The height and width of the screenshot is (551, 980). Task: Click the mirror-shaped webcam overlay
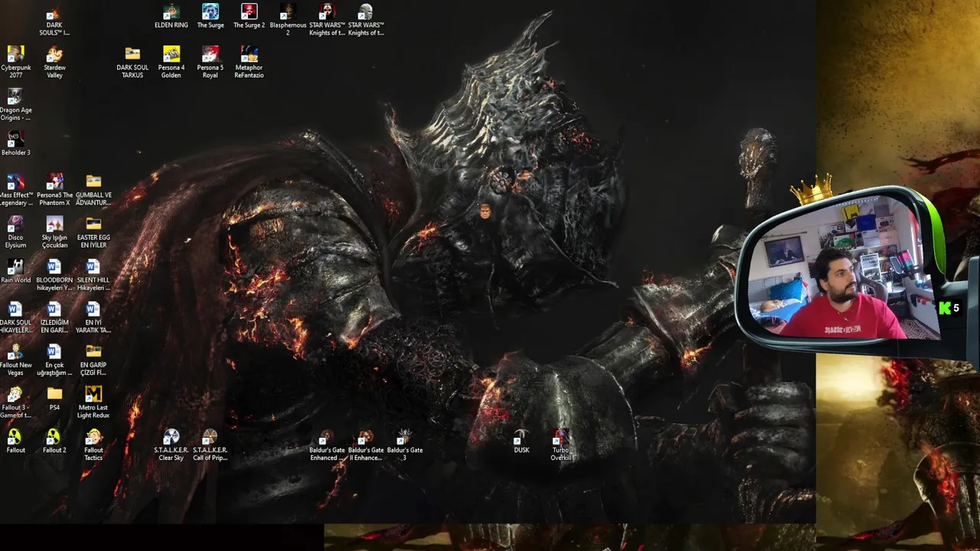pos(842,268)
